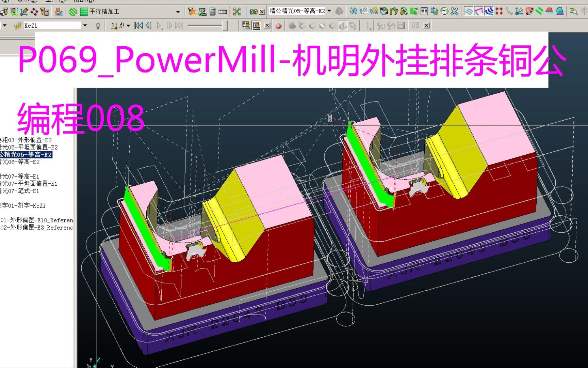Image resolution: width=588 pixels, height=368 pixels.
Task: Open the magnifier search list icon
Action: pos(573,11)
